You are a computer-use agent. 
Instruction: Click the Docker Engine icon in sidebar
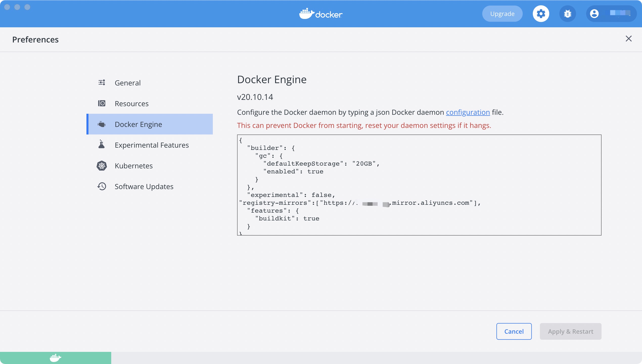click(102, 124)
